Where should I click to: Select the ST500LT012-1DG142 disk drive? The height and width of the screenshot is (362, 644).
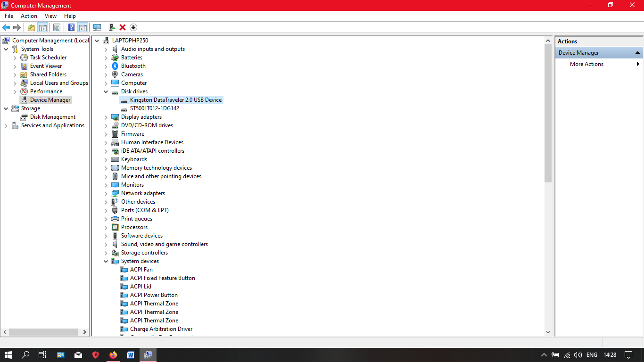coord(155,108)
